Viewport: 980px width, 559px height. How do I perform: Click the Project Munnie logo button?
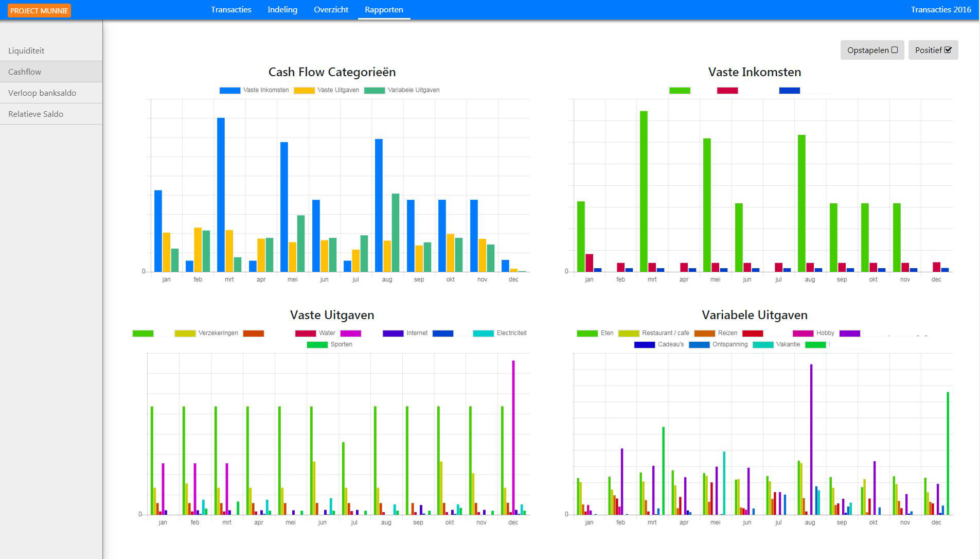[x=39, y=10]
